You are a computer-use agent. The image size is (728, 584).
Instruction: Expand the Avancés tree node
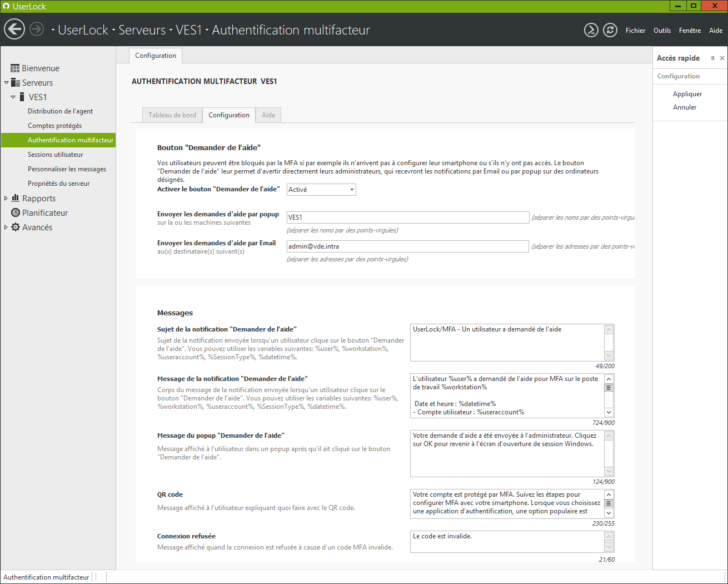coord(6,227)
